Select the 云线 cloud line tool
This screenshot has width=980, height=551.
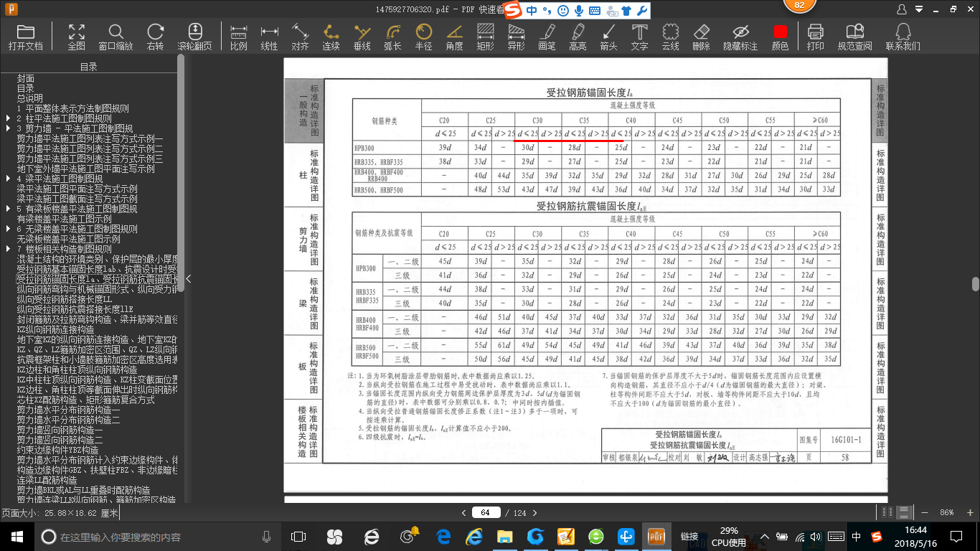670,37
